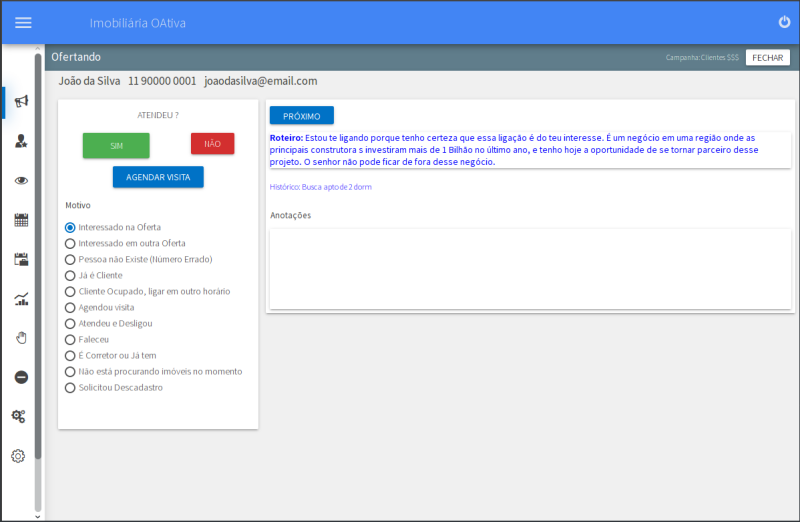800x522 pixels.
Task: Select 'Interessado em outra Oferta' reason
Action: click(x=70, y=243)
